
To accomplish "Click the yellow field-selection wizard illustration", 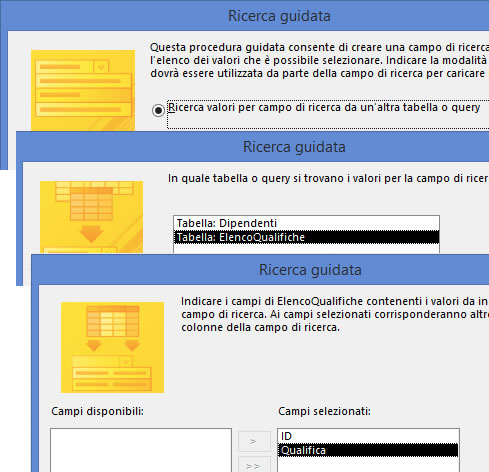I will click(112, 347).
